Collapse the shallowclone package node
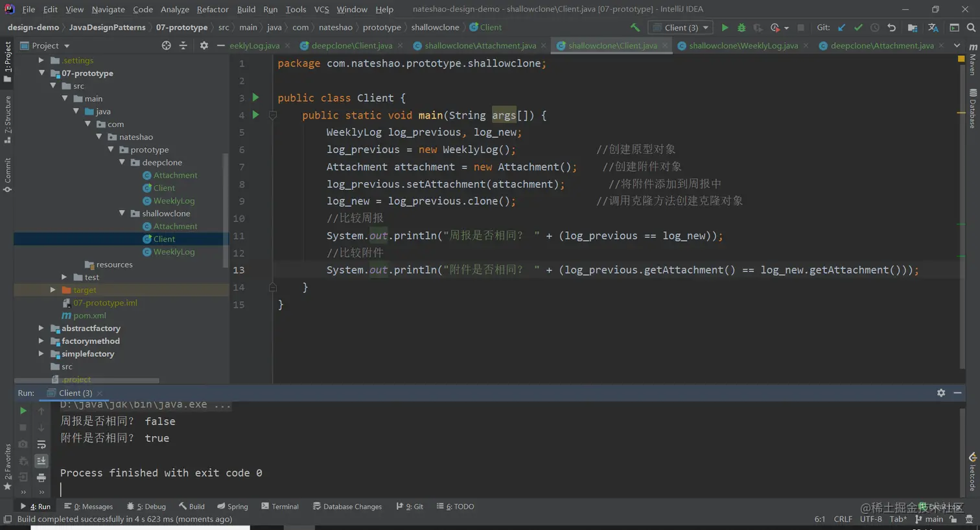Image resolution: width=980 pixels, height=530 pixels. 122,213
